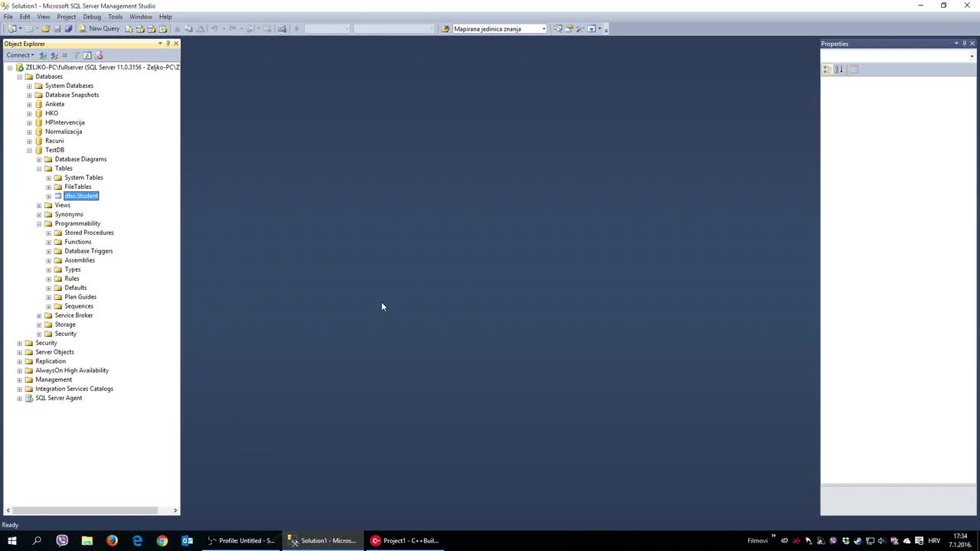The image size is (980, 551).
Task: Select the Integration Services Catalogs folder
Action: [x=74, y=389]
